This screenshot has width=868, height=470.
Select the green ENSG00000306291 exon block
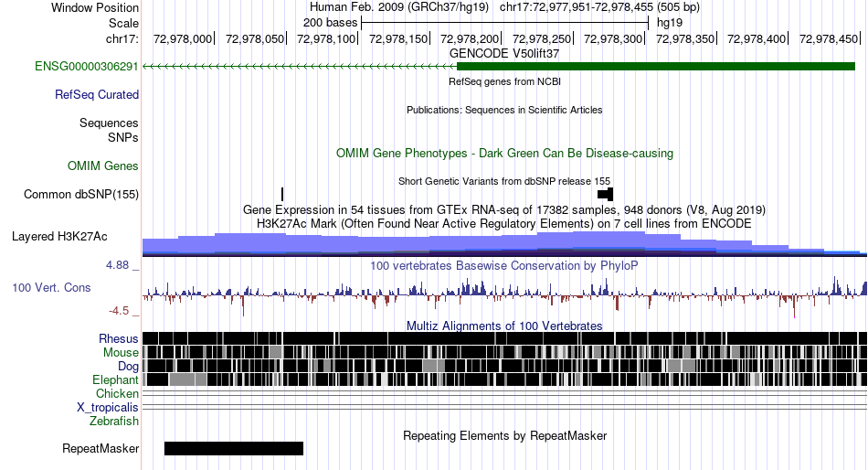656,67
